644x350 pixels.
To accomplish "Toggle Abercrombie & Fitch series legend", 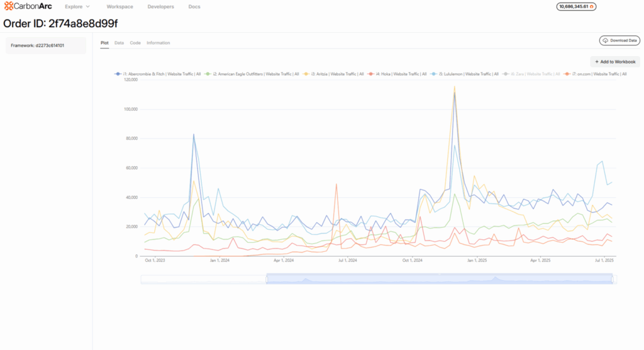I will click(x=158, y=74).
